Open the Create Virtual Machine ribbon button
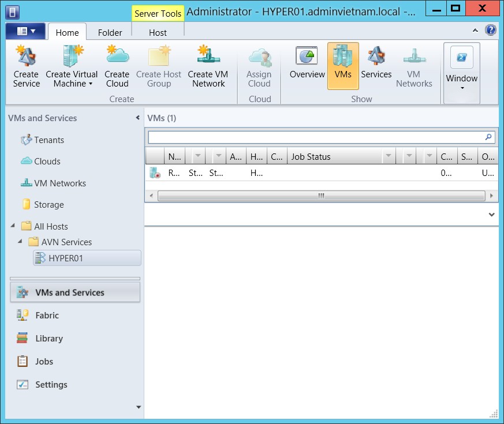This screenshot has height=424, width=504. [72, 66]
